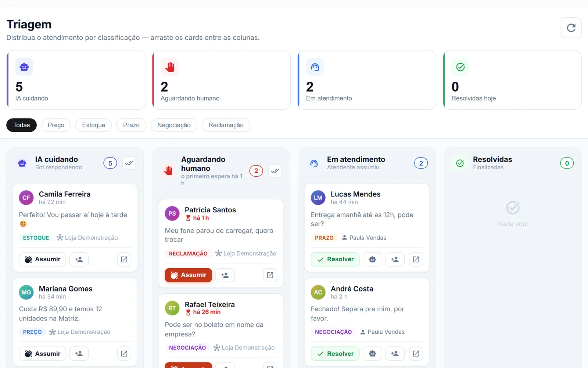Click Assumir on Mariana Gomes card

pyautogui.click(x=43, y=354)
